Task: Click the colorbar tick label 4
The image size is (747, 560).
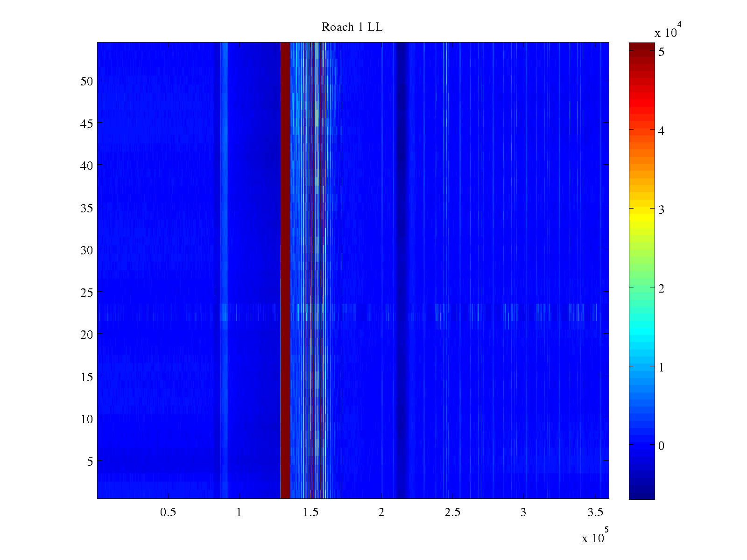Action: pos(661,131)
